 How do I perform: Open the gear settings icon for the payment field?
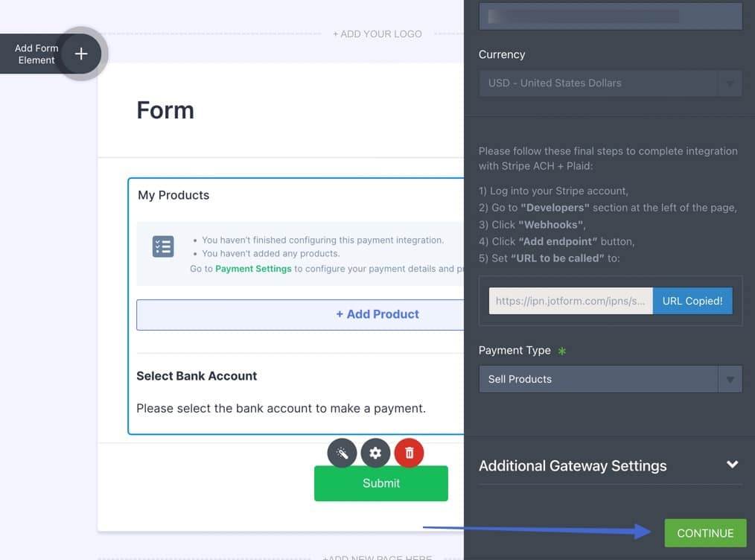[x=375, y=453]
